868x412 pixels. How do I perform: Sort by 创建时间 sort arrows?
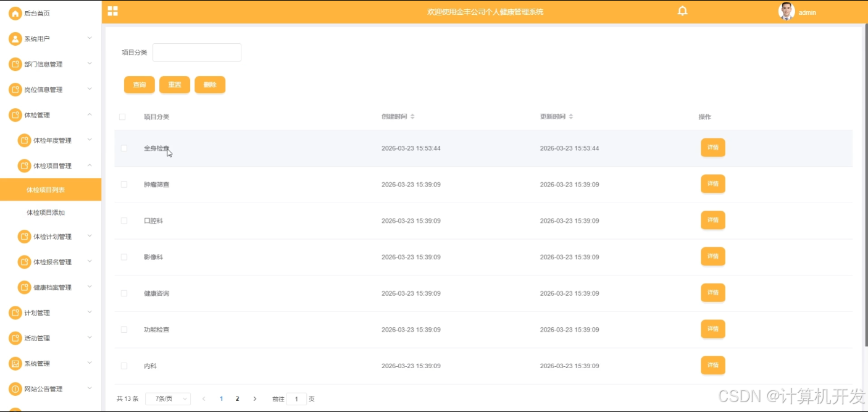pyautogui.click(x=412, y=117)
